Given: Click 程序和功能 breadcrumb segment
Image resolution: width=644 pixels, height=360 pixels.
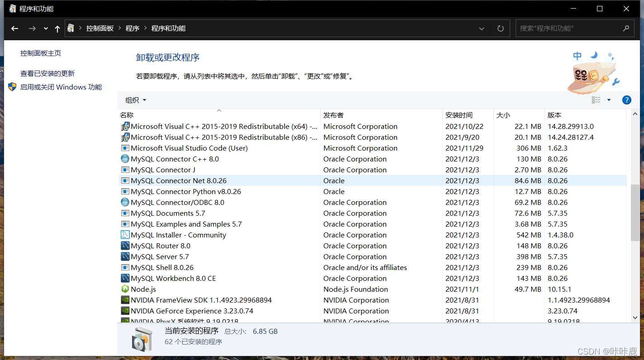Looking at the screenshot, I should pyautogui.click(x=168, y=28).
